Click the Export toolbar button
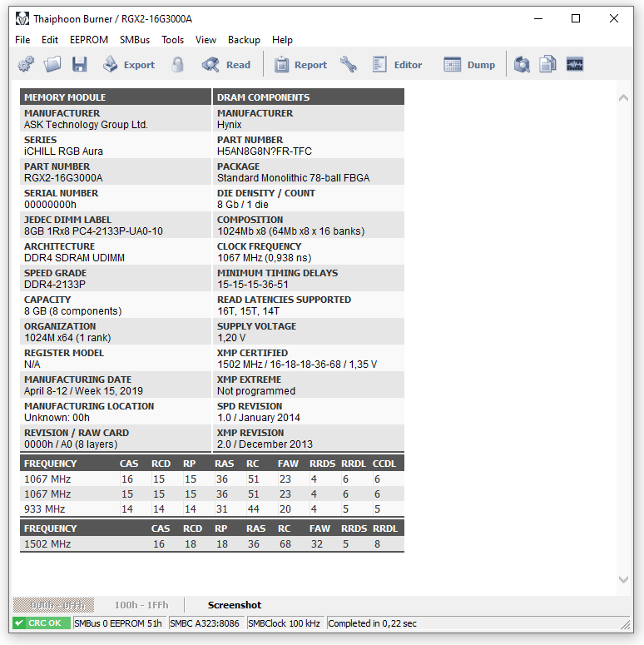The height and width of the screenshot is (645, 644). (129, 65)
